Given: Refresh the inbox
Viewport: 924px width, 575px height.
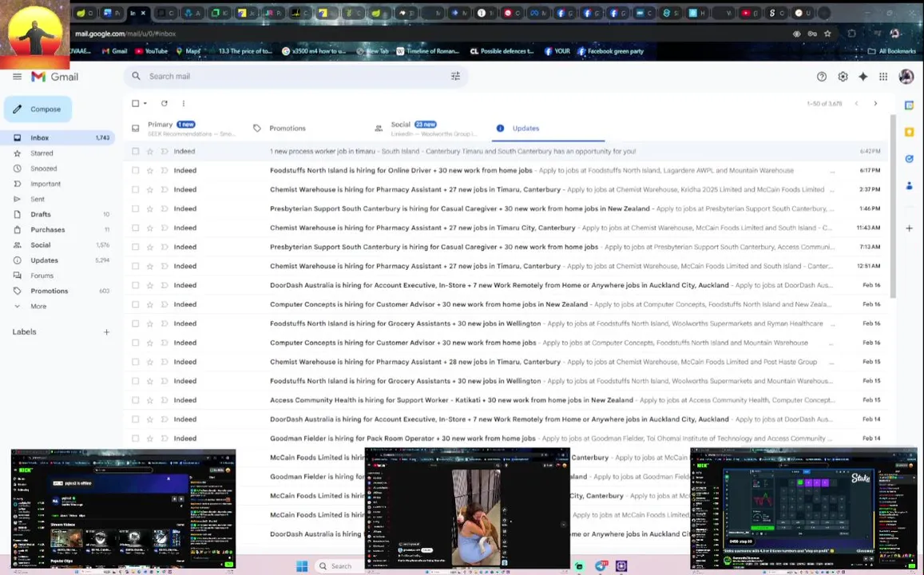Looking at the screenshot, I should (165, 103).
